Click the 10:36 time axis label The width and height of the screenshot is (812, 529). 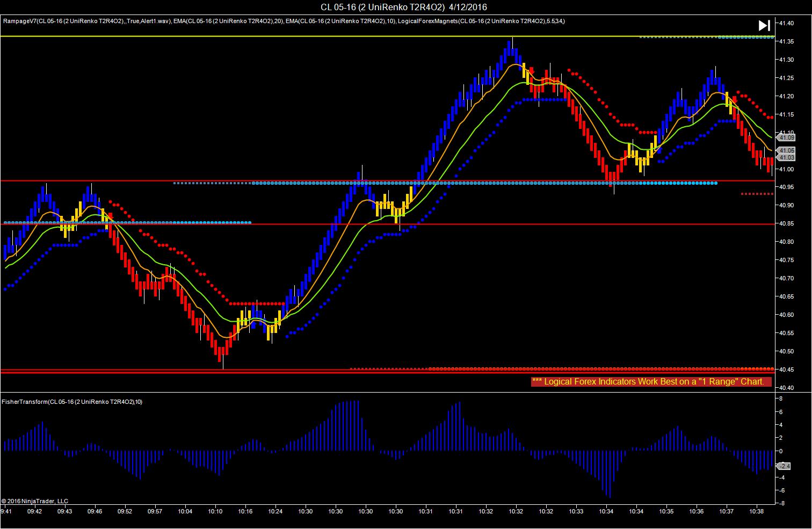click(x=697, y=512)
